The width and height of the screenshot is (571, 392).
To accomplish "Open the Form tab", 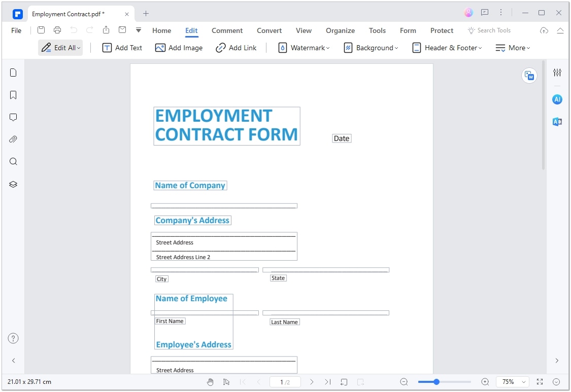I will [x=408, y=30].
